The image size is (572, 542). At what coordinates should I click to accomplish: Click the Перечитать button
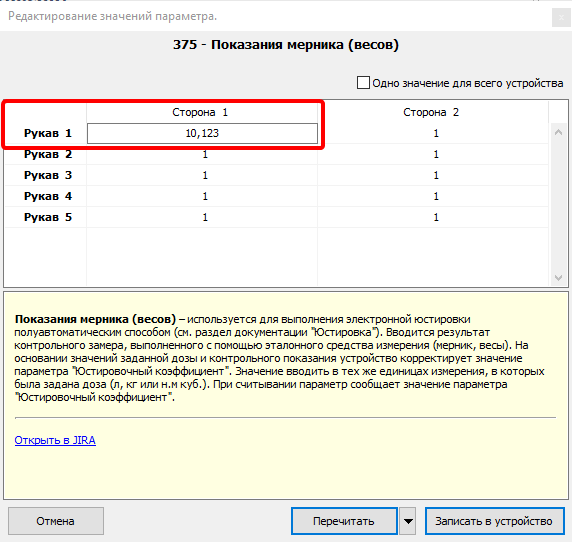tap(344, 521)
